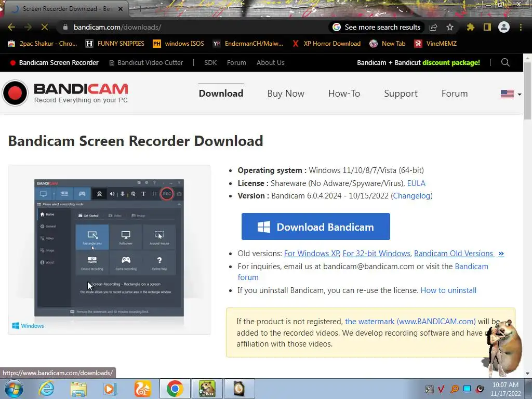
Task: Open the Chrome profile avatar
Action: click(504, 27)
